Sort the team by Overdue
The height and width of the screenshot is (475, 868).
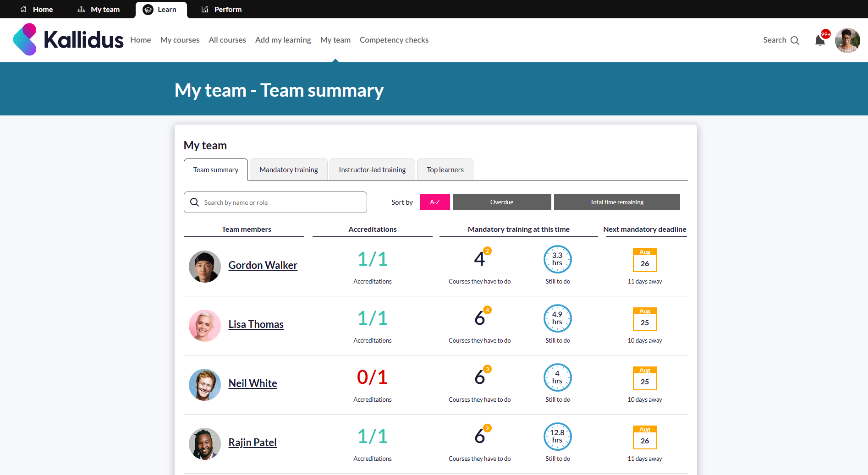point(501,202)
